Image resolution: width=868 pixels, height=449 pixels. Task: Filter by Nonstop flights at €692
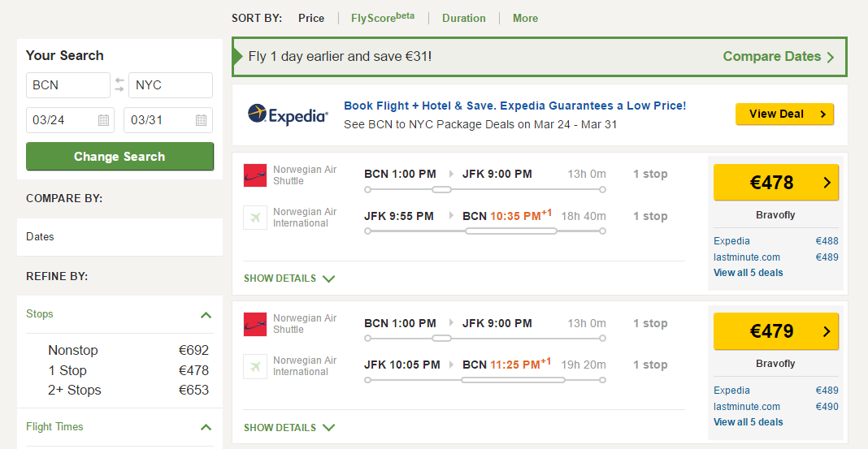click(x=128, y=351)
